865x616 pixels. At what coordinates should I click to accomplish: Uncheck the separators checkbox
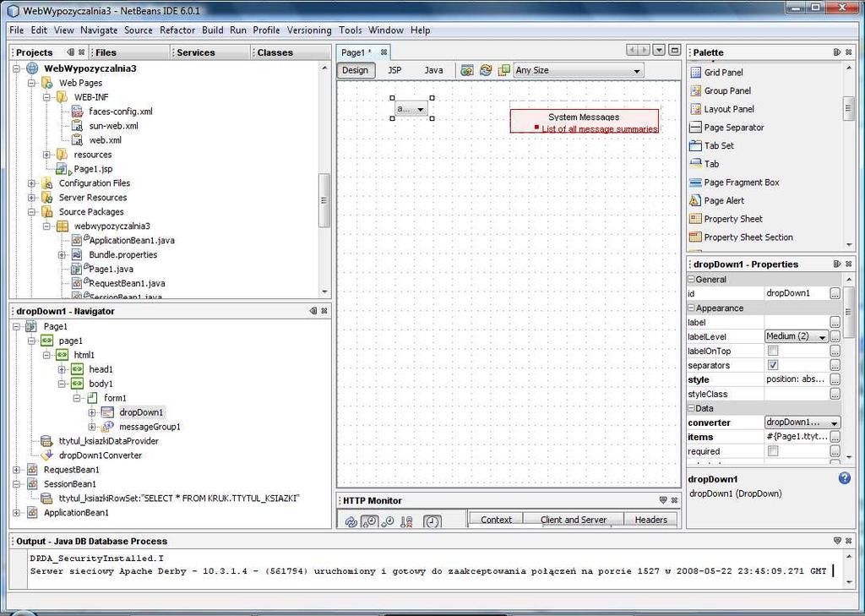coord(773,365)
